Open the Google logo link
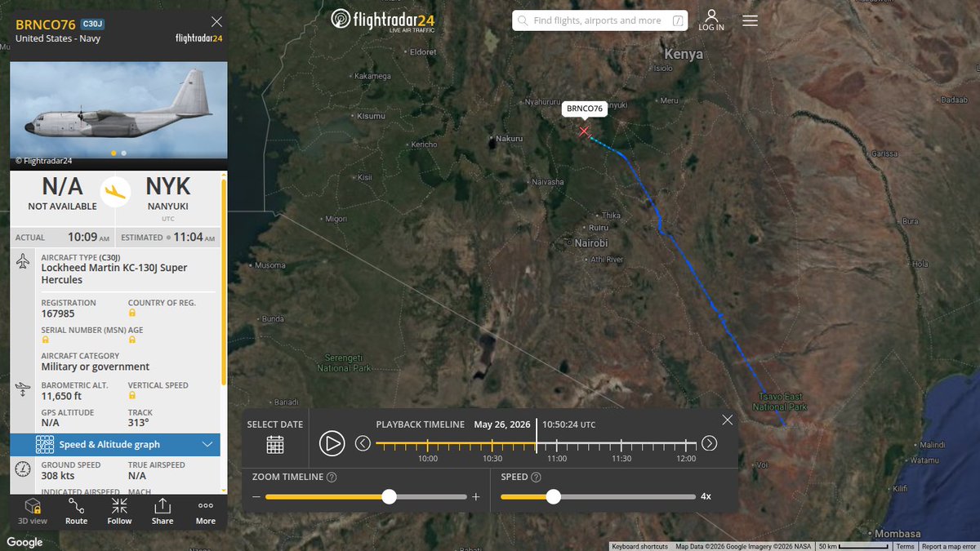The height and width of the screenshot is (551, 980). click(x=24, y=542)
